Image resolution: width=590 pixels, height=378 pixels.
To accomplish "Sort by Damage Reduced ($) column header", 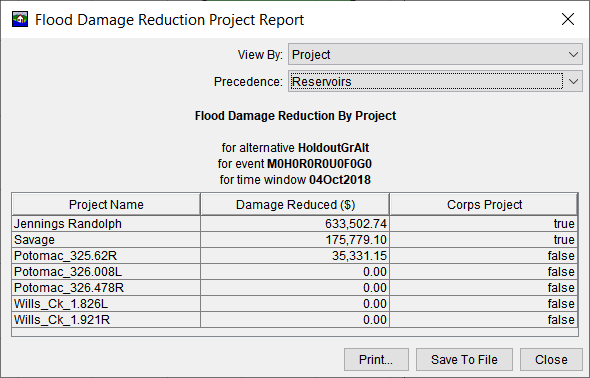I will tap(295, 205).
